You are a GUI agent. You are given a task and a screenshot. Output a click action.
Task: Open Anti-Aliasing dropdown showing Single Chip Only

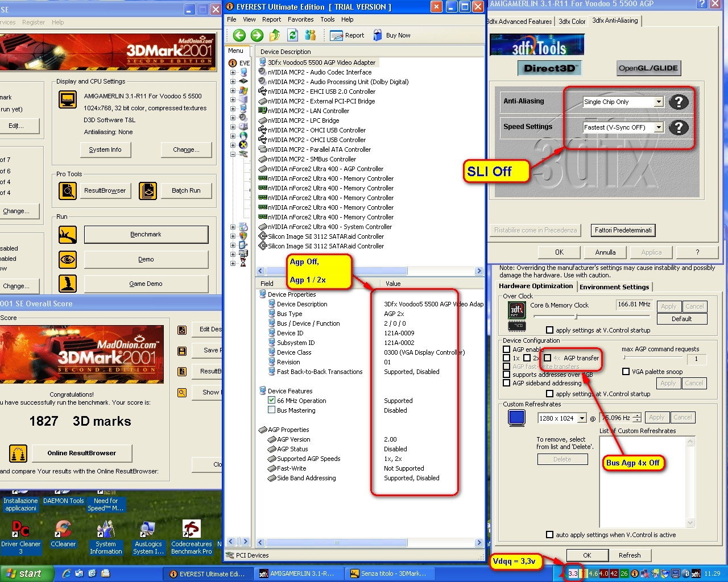pos(659,102)
